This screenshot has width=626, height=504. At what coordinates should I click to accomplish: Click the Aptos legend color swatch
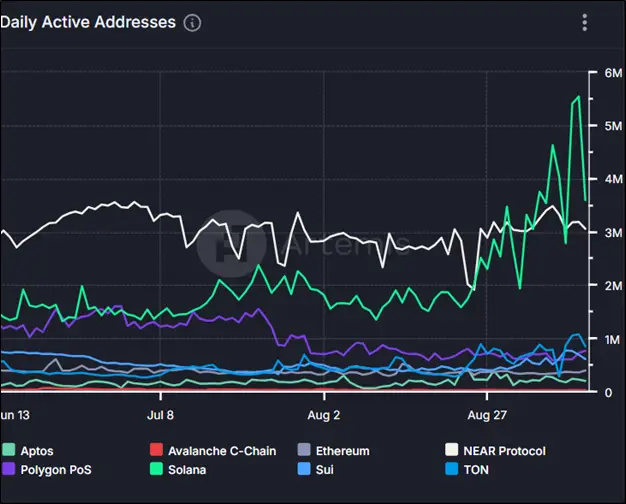pyautogui.click(x=9, y=451)
